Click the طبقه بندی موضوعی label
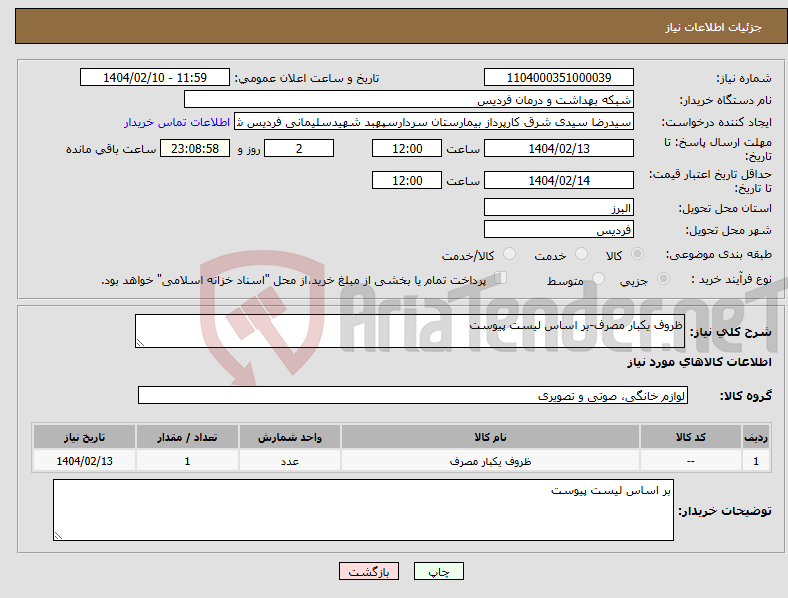 (719, 254)
